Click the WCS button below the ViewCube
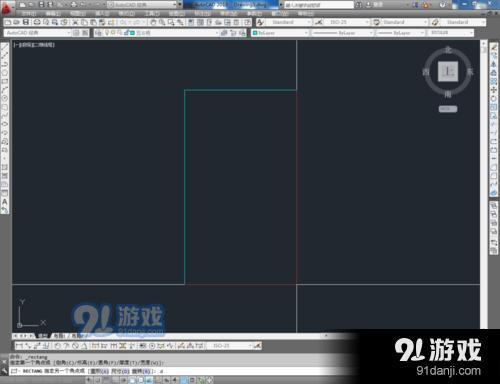 point(448,109)
